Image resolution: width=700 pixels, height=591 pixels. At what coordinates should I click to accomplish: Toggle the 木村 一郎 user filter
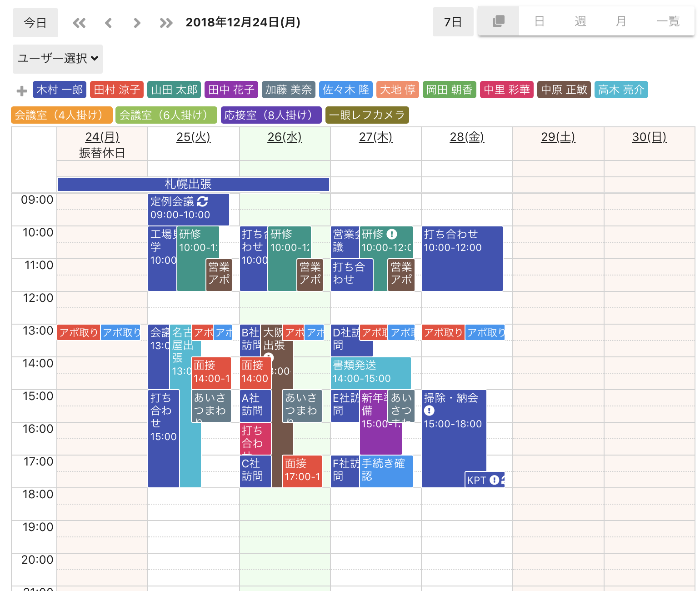tap(60, 90)
